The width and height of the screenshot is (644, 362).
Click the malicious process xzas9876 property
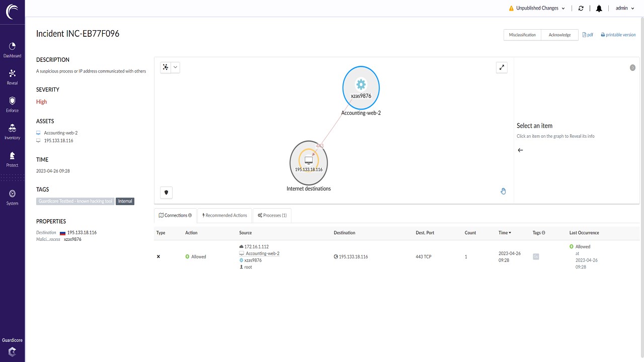(72, 239)
